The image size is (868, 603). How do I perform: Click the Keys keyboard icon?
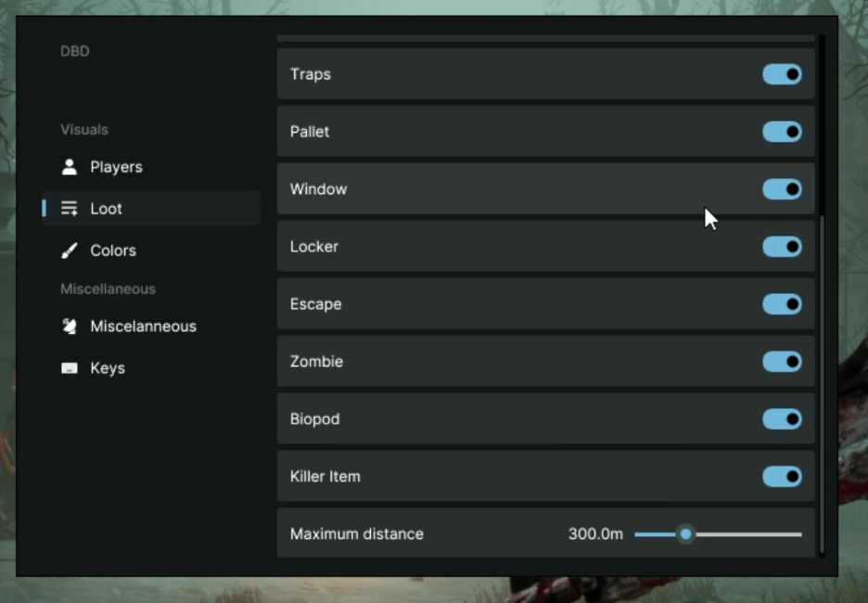point(70,368)
